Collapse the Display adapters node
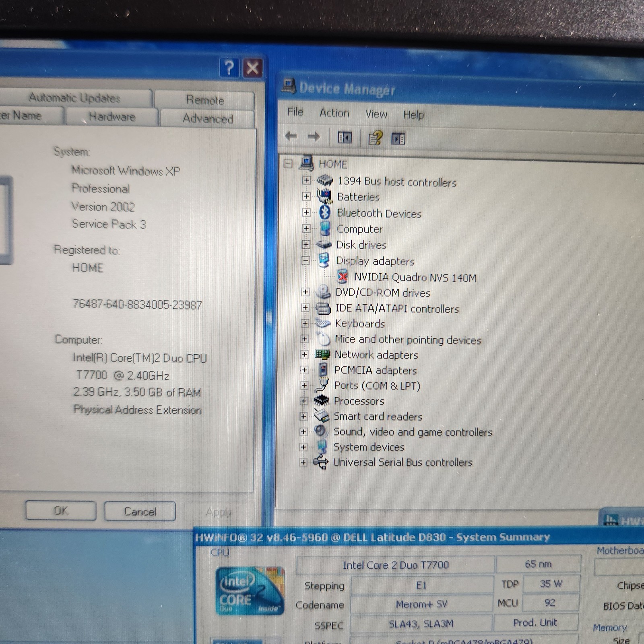644x644 pixels. point(305,260)
